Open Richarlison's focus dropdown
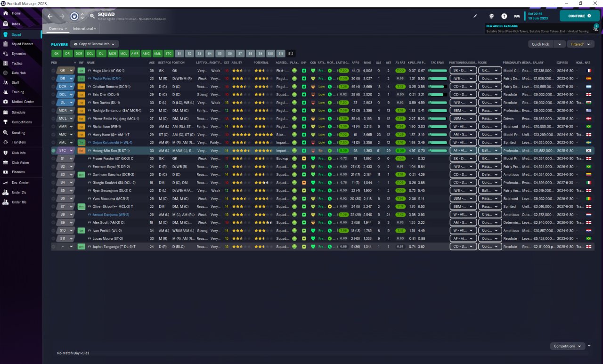Viewport: 603px width, 364px height. pos(489,127)
